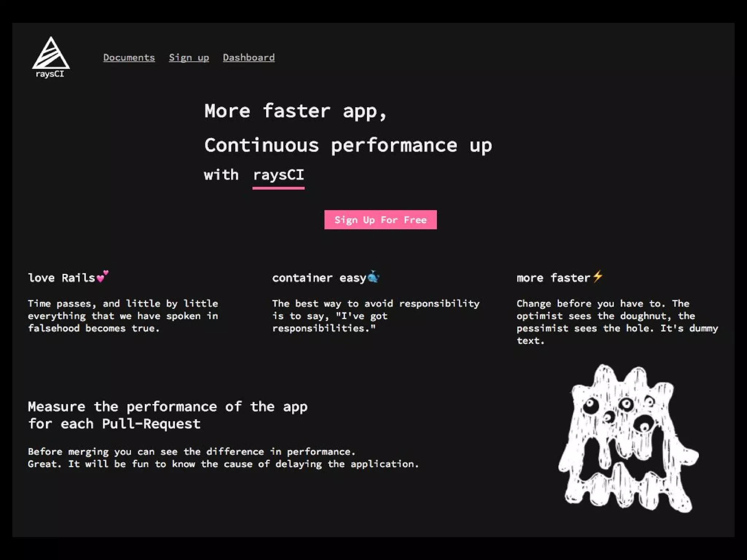
Task: Click the lightning bolt emoji icon
Action: [x=597, y=276]
